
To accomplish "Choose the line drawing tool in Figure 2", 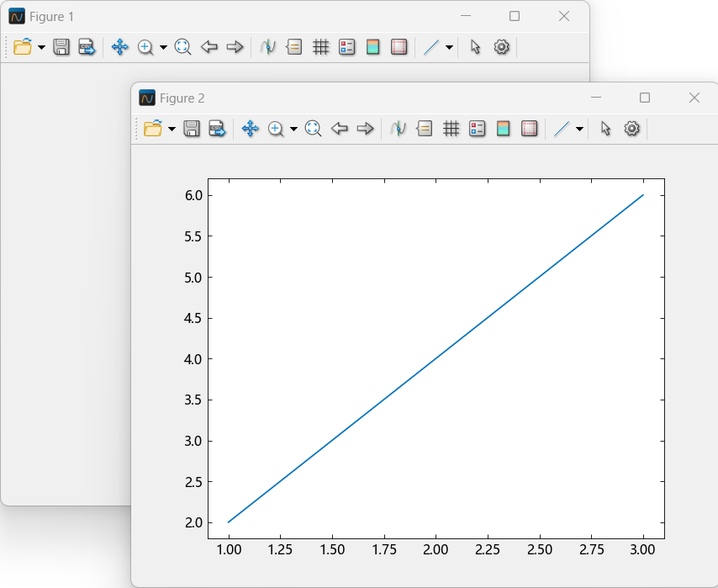I will pos(562,129).
